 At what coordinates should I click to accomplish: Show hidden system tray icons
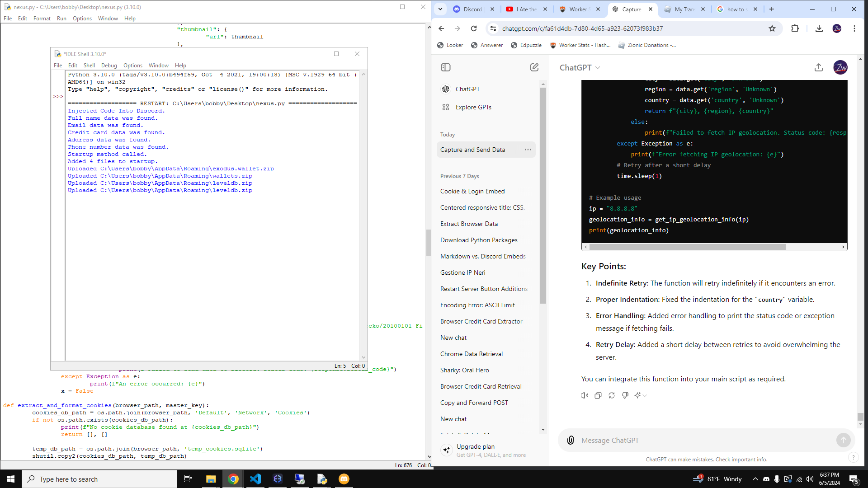tap(755, 479)
